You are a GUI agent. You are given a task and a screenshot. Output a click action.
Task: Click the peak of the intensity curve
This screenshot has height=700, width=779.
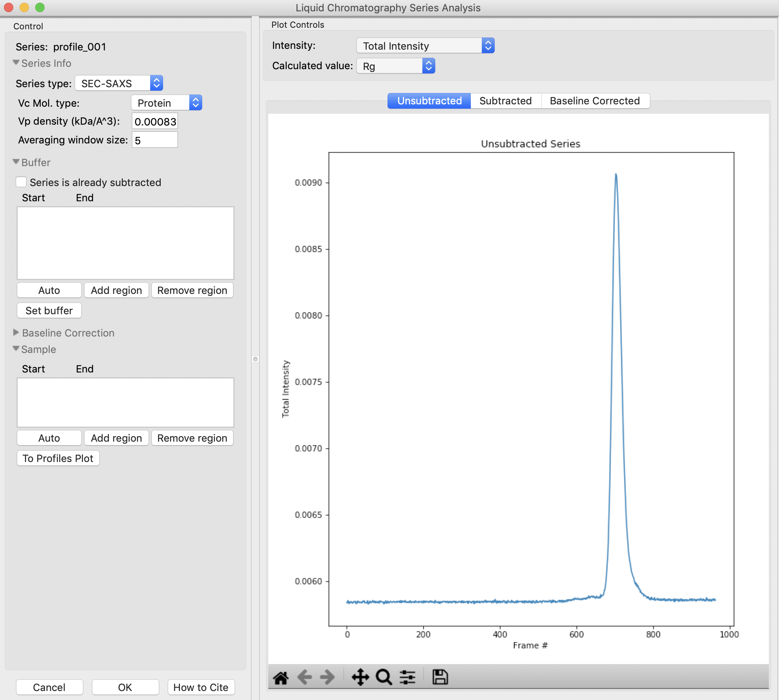coord(616,174)
